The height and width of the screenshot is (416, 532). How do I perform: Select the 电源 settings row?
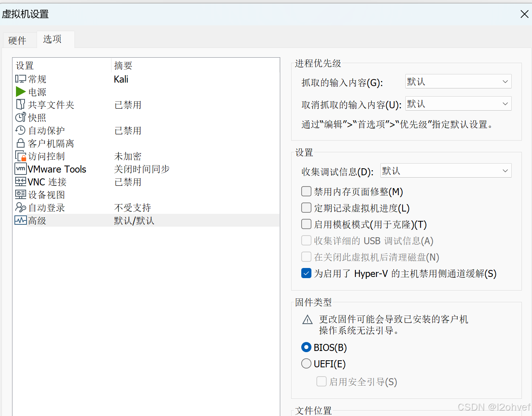click(x=146, y=92)
